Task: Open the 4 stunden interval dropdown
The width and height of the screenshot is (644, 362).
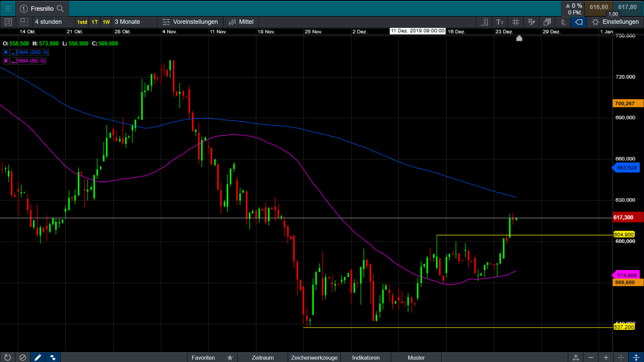Action: tap(49, 22)
